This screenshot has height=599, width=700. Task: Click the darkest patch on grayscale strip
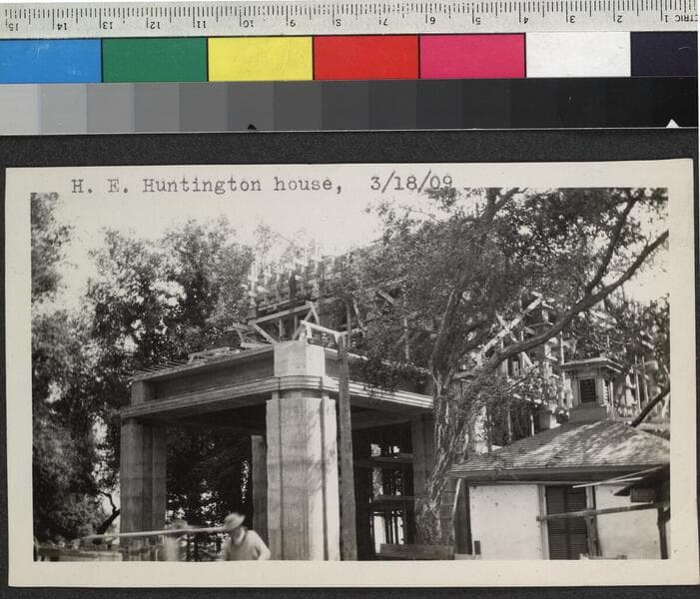679,102
